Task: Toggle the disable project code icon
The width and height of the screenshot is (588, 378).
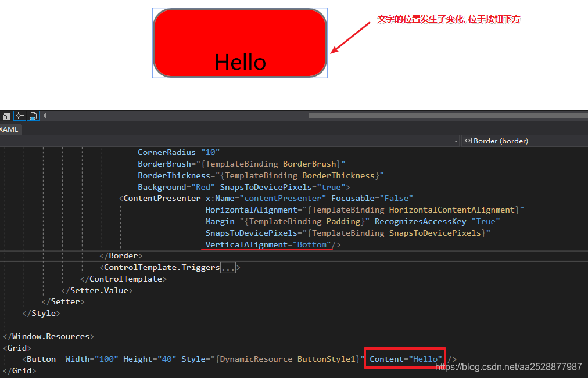Action: (33, 116)
